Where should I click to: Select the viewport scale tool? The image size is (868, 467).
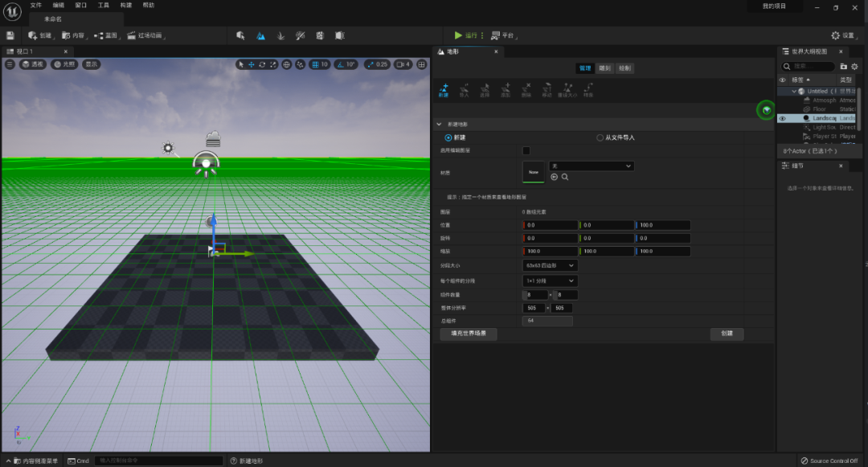click(x=272, y=65)
